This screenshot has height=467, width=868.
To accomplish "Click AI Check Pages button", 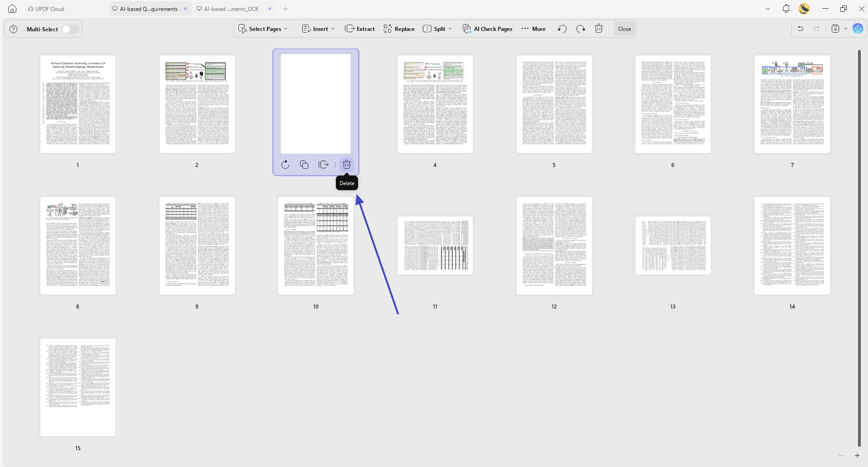I will tap(487, 29).
